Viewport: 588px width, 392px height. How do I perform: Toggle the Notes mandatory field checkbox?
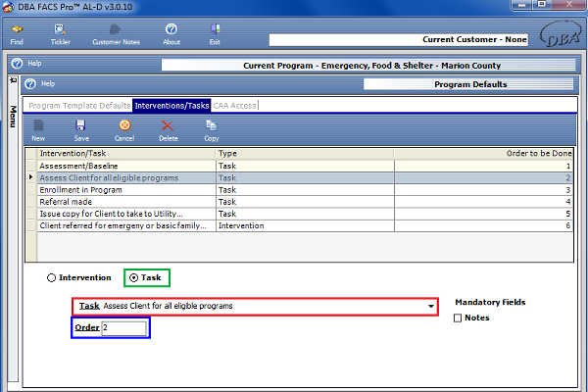(458, 318)
